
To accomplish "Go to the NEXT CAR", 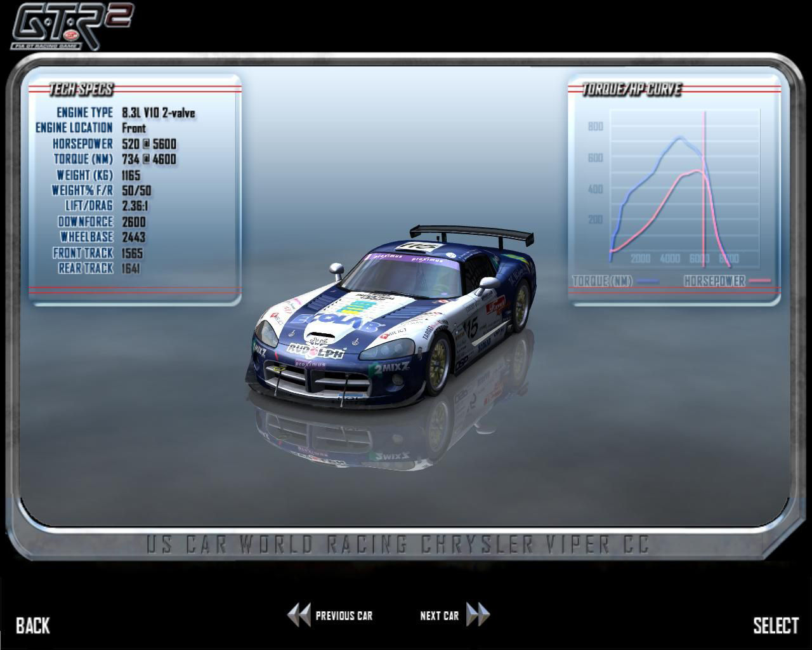I will (455, 615).
